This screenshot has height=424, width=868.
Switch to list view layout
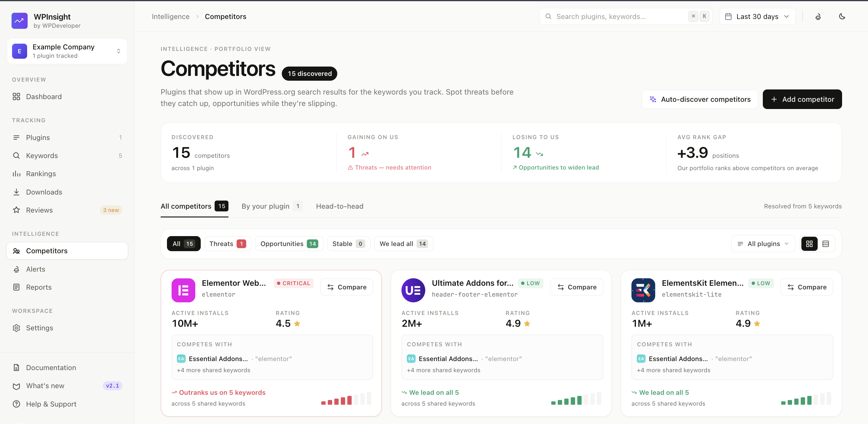pos(826,244)
